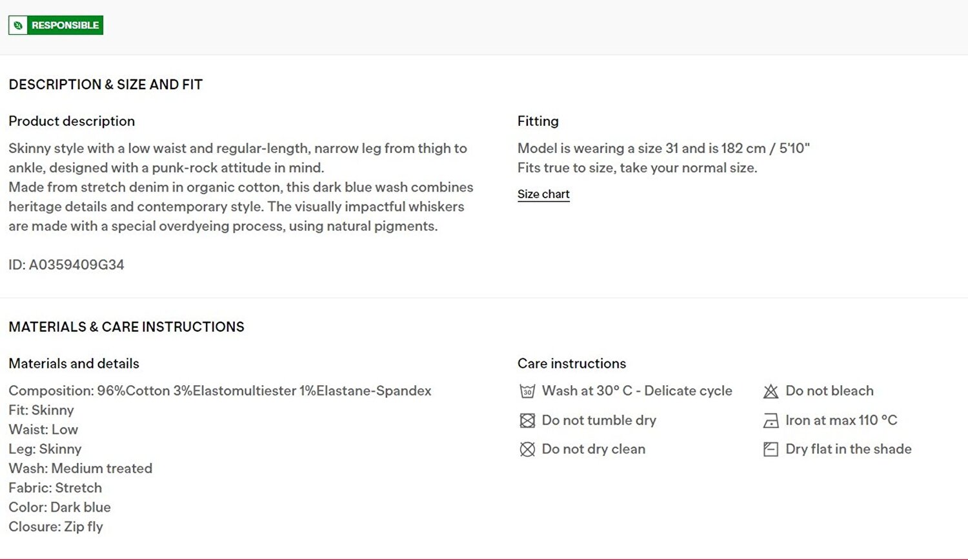Click the Fitting subheading
This screenshot has width=968, height=560.
click(538, 121)
